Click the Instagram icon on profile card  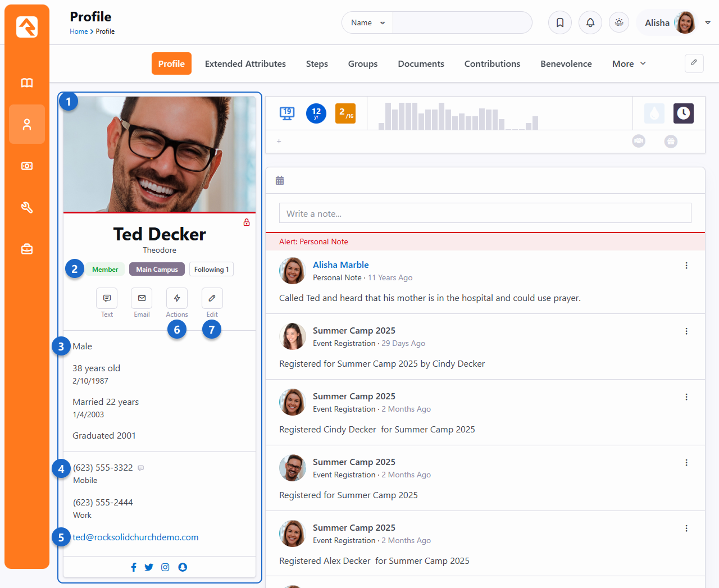pyautogui.click(x=165, y=567)
